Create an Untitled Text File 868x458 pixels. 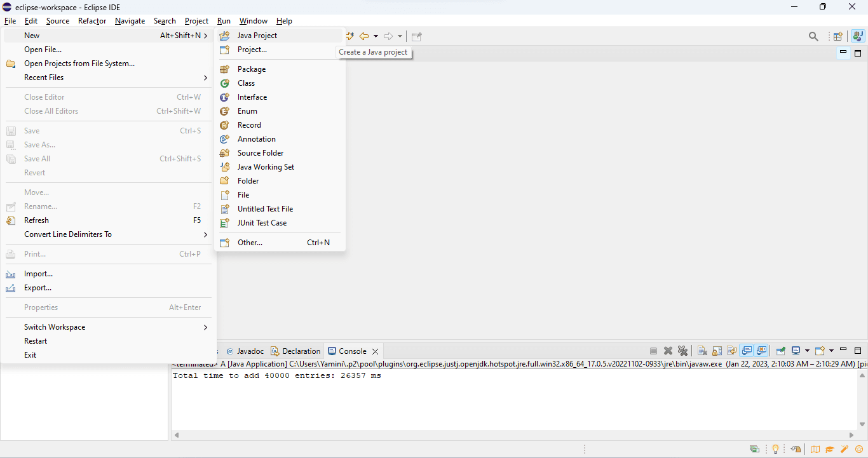click(x=280, y=209)
